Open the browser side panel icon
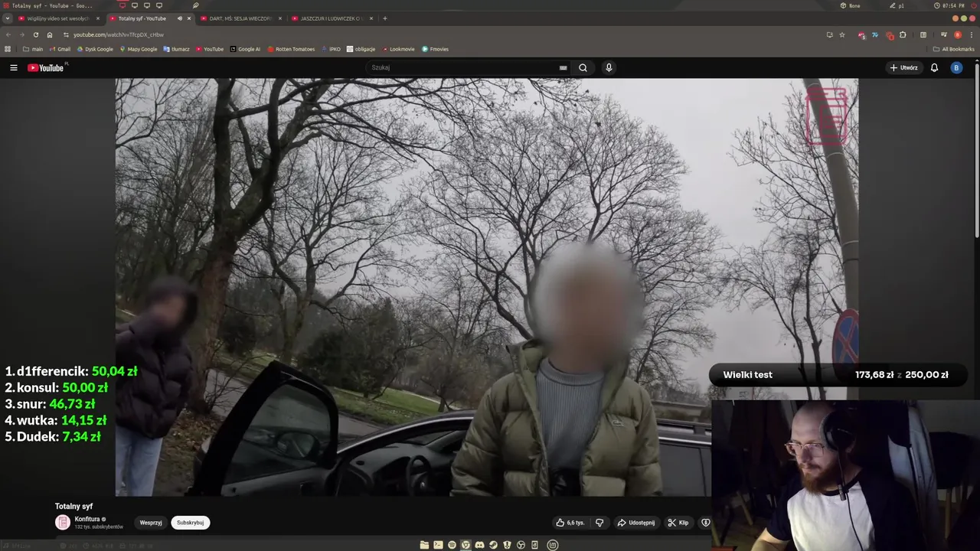The width and height of the screenshot is (980, 551). pos(923,34)
